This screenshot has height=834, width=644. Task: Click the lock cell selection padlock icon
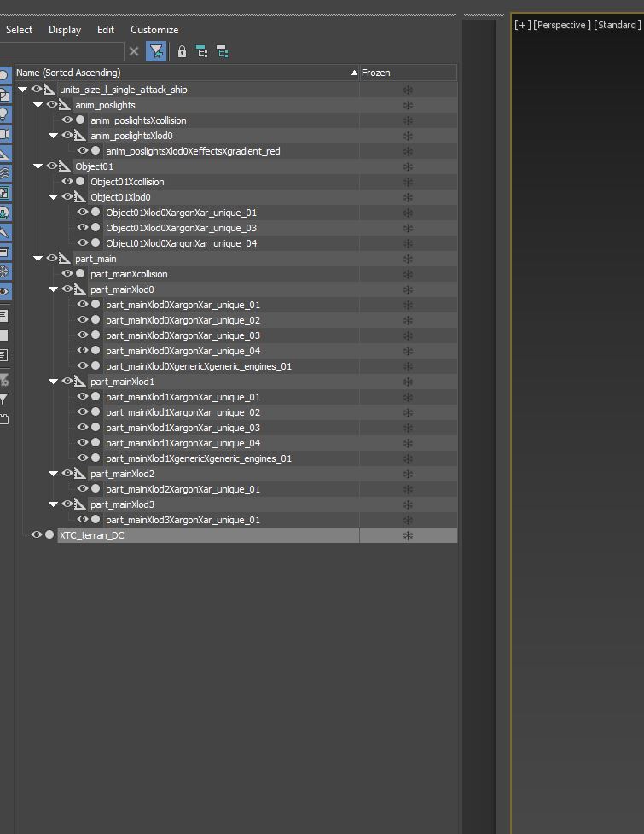[182, 52]
